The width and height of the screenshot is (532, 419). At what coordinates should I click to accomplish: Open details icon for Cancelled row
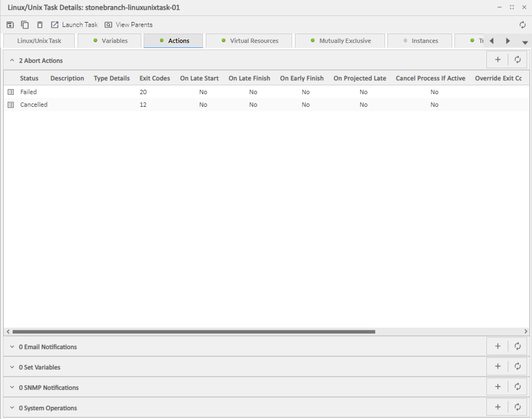11,105
